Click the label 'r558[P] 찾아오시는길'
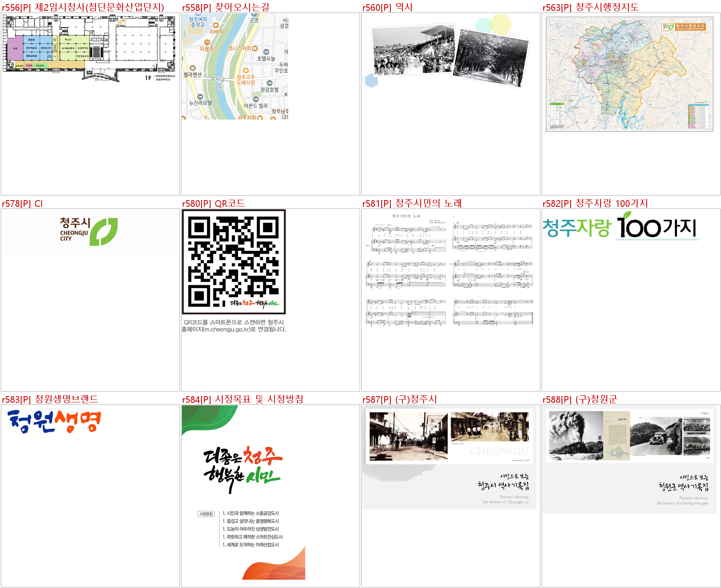This screenshot has width=721, height=588. 226,7
